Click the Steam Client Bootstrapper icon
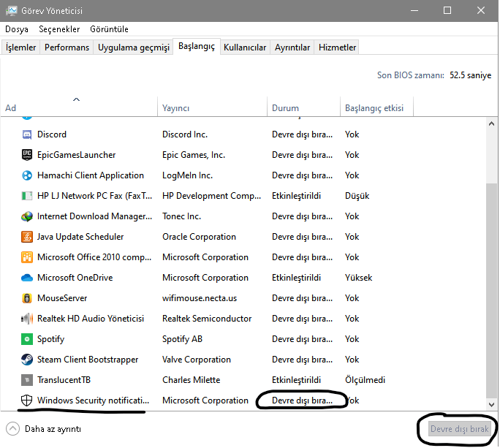The height and width of the screenshot is (448, 500). click(x=27, y=360)
